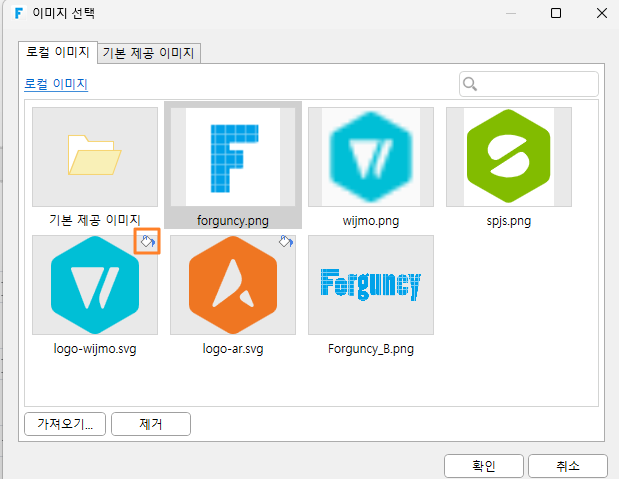Confirm with the 확인 button
Screen dimensions: 619x479
(x=484, y=466)
